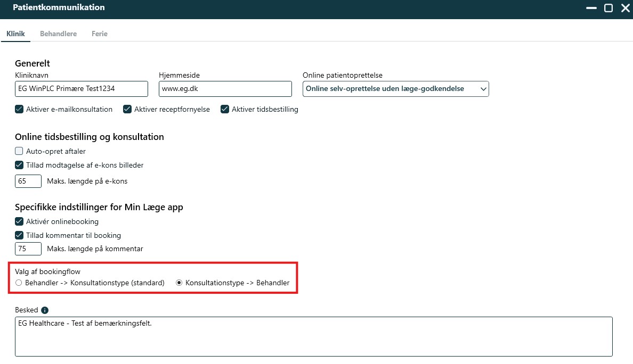The image size is (633, 364).
Task: Toggle Tillad kommentar til booking
Action: (19, 235)
